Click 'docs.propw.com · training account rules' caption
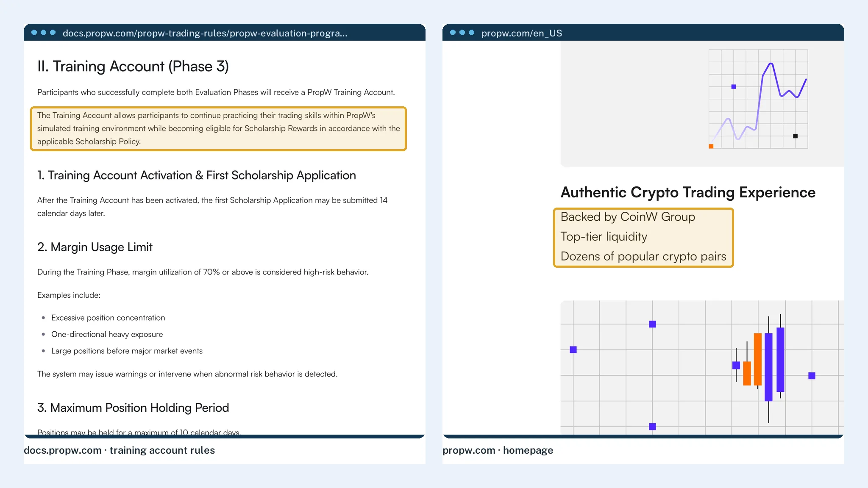Viewport: 868px width, 488px height. pyautogui.click(x=120, y=450)
